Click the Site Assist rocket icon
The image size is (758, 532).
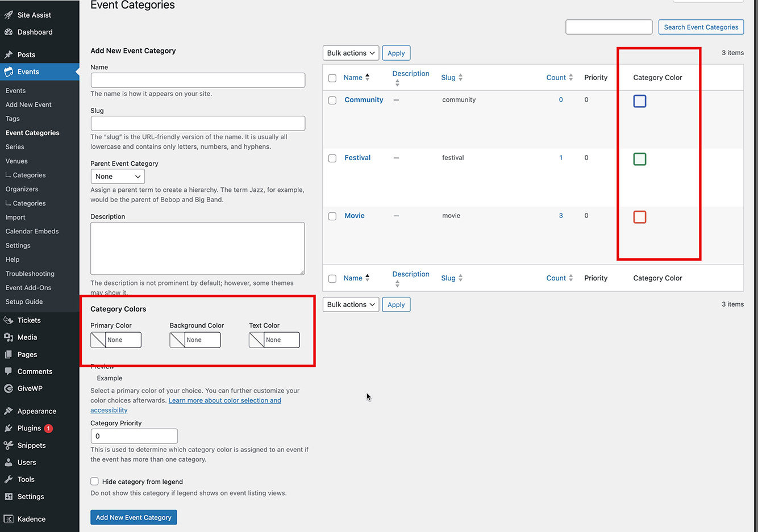(9, 15)
